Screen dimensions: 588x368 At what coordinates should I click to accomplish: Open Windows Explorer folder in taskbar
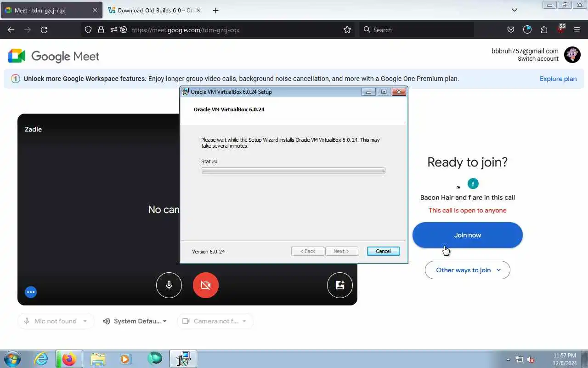(x=98, y=359)
